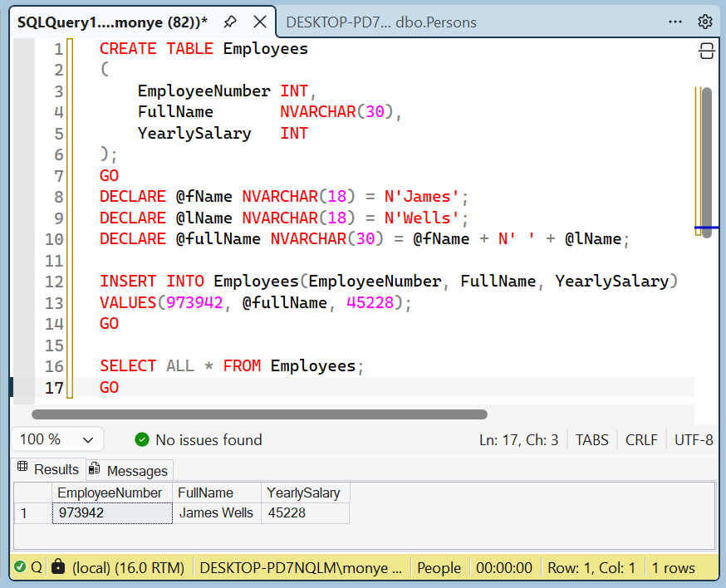Click the CREATE keyword on line 1
The width and height of the screenshot is (726, 588).
pyautogui.click(x=128, y=48)
